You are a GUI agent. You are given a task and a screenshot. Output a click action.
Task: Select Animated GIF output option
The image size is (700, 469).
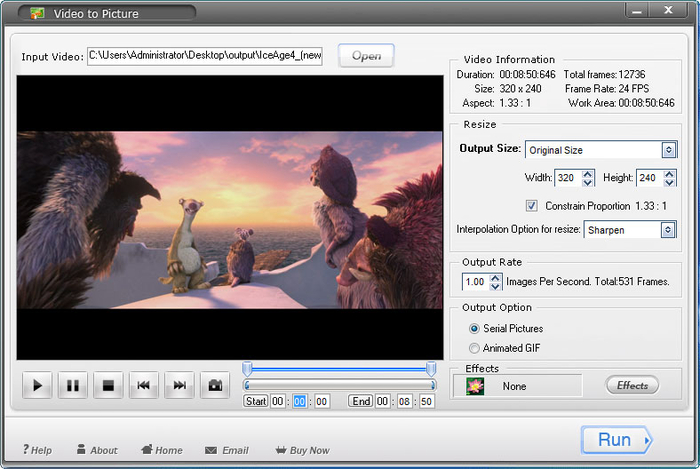(x=475, y=348)
